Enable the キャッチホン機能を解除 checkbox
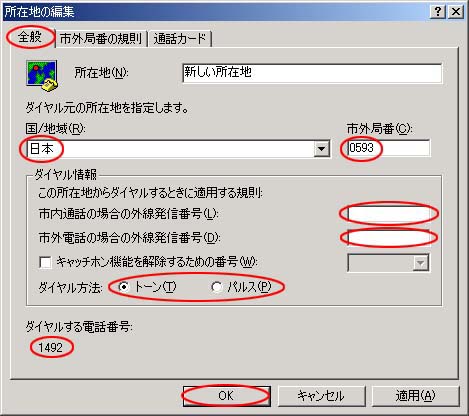The width and height of the screenshot is (469, 416). (45, 262)
